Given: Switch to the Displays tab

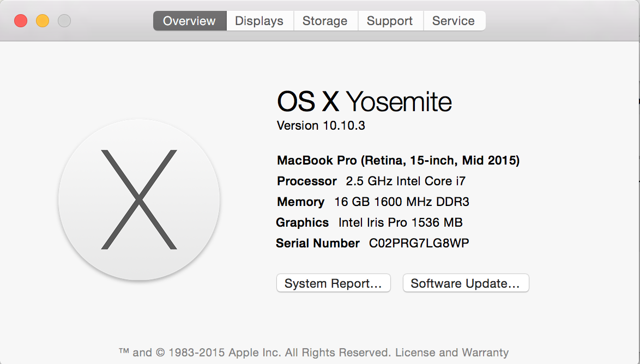Looking at the screenshot, I should click(259, 21).
